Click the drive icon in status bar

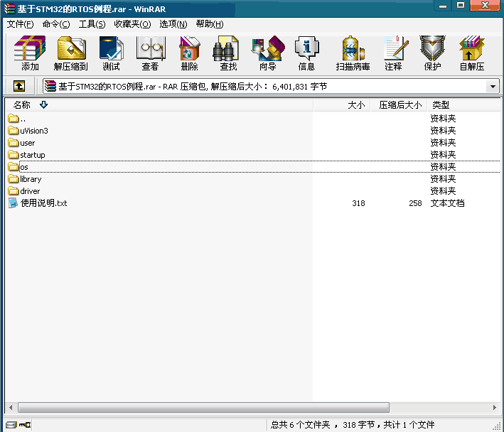[11, 425]
